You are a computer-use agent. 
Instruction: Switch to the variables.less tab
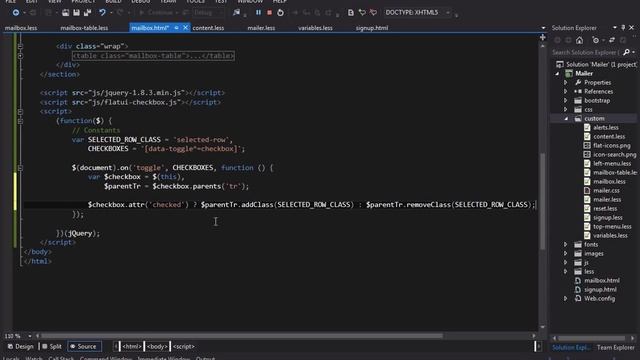(x=315, y=28)
